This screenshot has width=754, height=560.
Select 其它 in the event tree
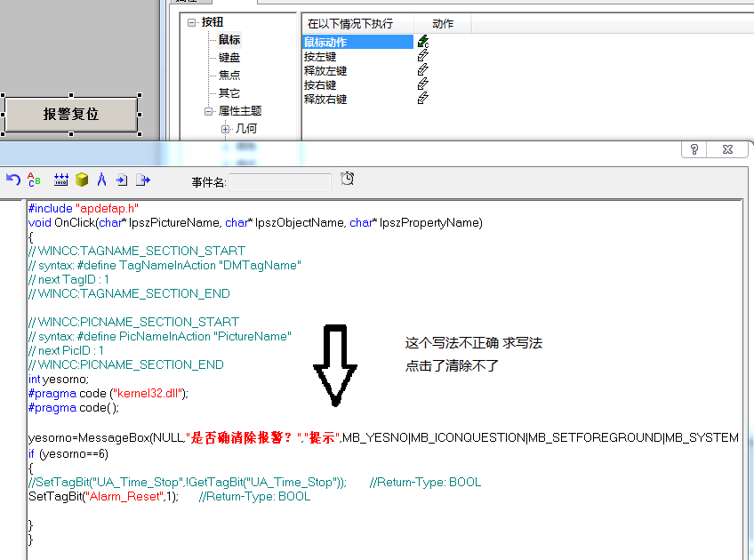click(x=229, y=92)
